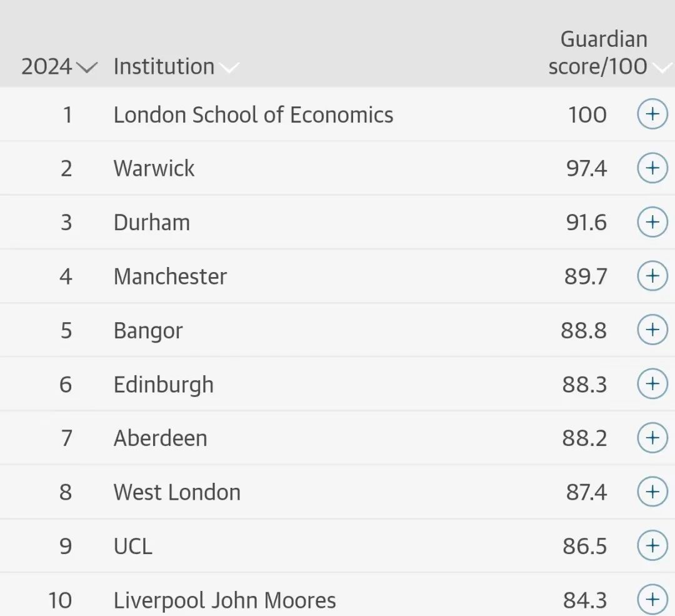
Task: Open London School of Economics link
Action: click(x=253, y=115)
